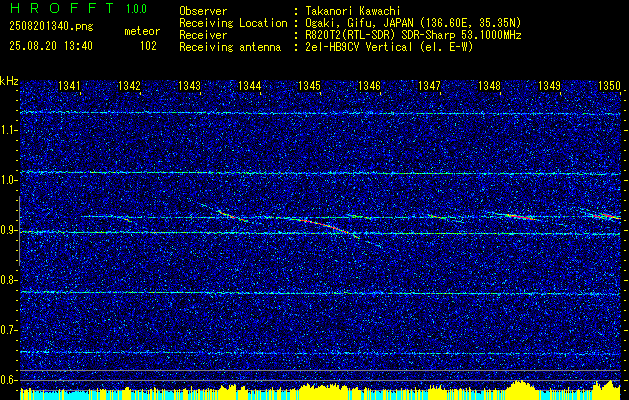Click the 1342 time marker
This screenshot has height=400, width=629.
(129, 86)
